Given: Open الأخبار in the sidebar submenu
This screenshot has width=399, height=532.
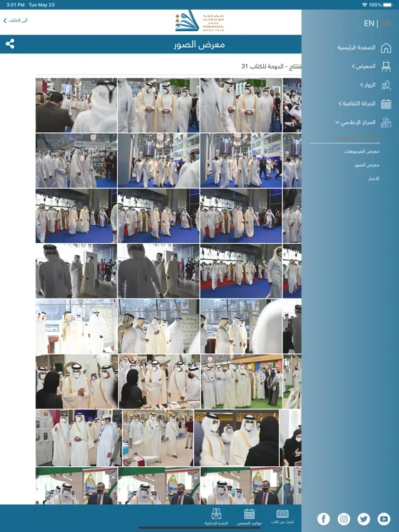Looking at the screenshot, I should click(373, 179).
